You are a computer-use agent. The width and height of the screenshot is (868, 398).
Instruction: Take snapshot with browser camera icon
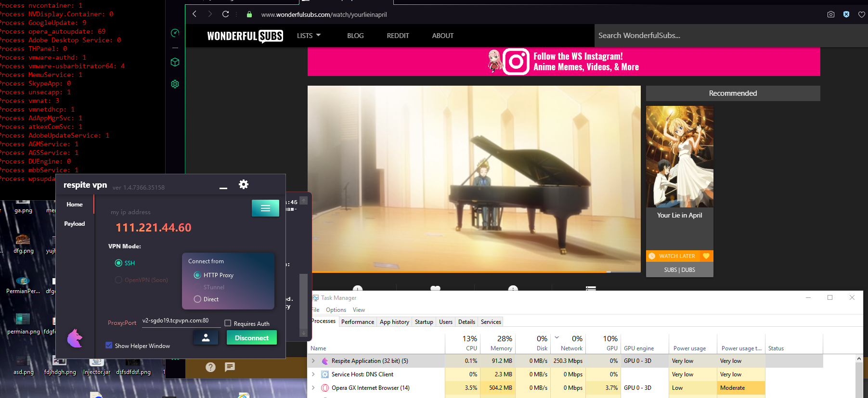tap(831, 14)
